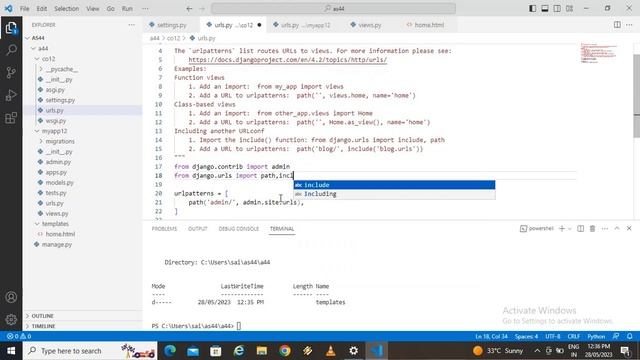Open the Problems panel tab
Viewport: 640px width, 360px height.
[x=164, y=229]
